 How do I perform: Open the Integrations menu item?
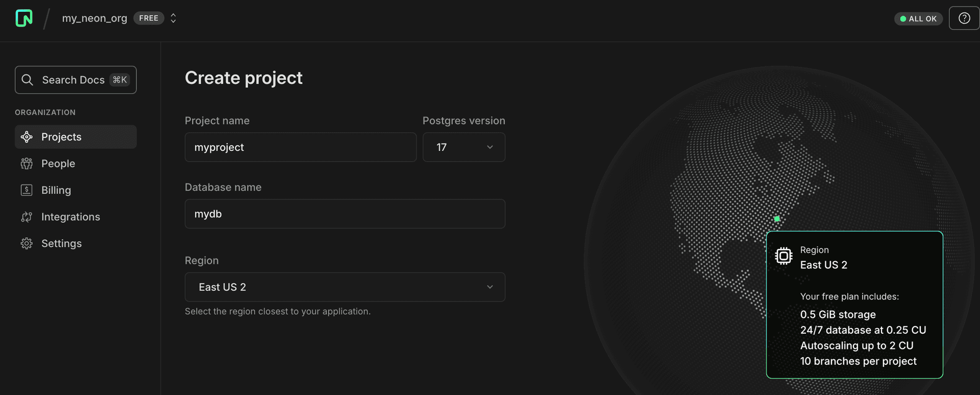70,217
